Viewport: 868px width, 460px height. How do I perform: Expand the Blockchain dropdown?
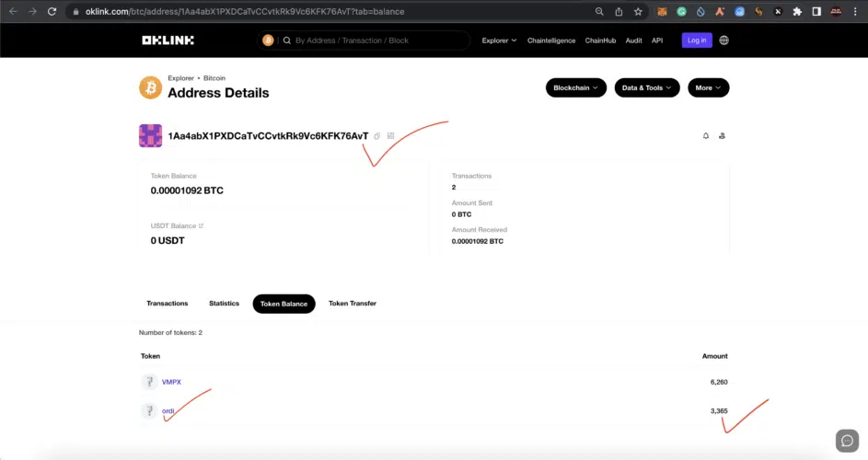pos(575,87)
